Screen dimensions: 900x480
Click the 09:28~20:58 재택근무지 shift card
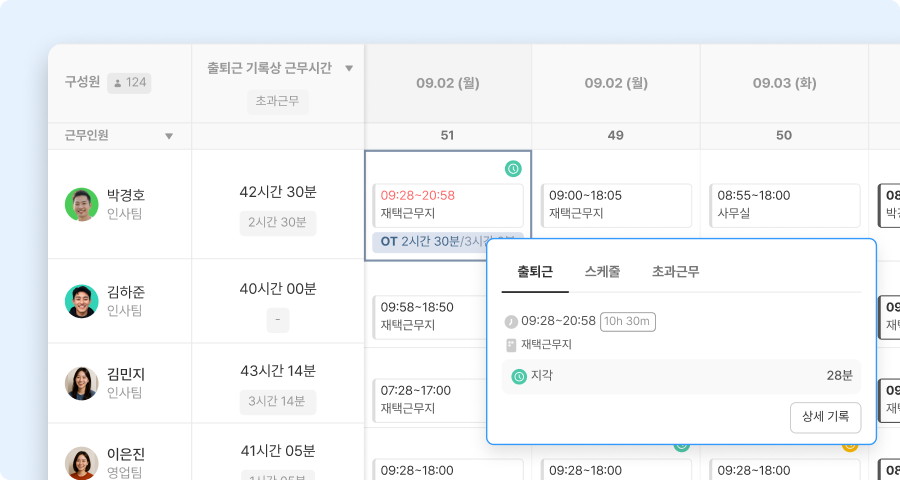click(448, 205)
